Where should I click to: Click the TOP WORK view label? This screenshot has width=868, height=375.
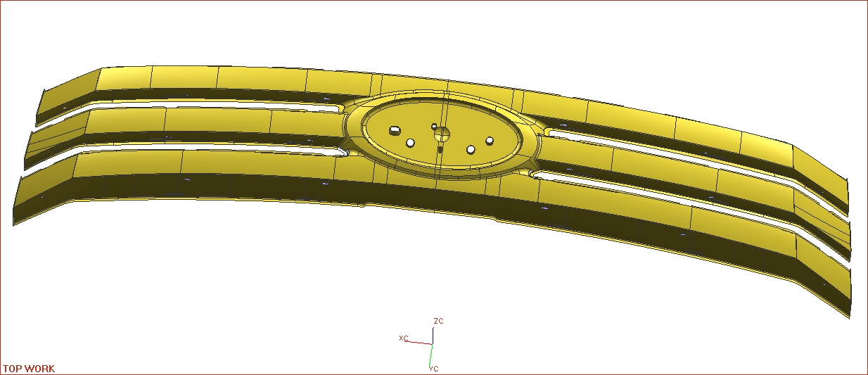tap(29, 369)
